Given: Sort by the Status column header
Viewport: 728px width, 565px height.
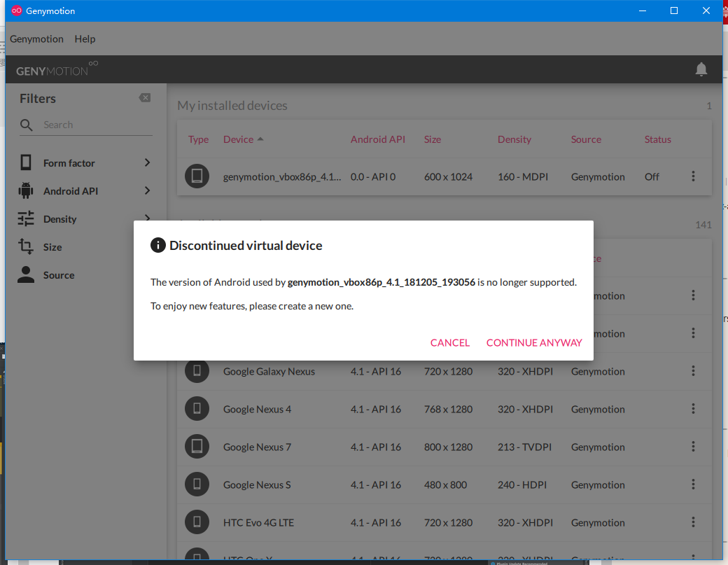Looking at the screenshot, I should (x=657, y=139).
